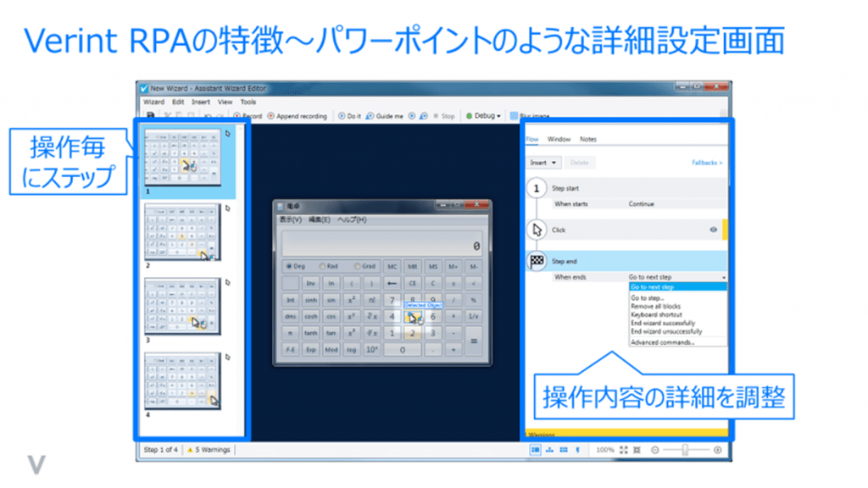Click the first view-mode icon in the status bar
Image resolution: width=868 pixels, height=488 pixels.
[x=536, y=450]
